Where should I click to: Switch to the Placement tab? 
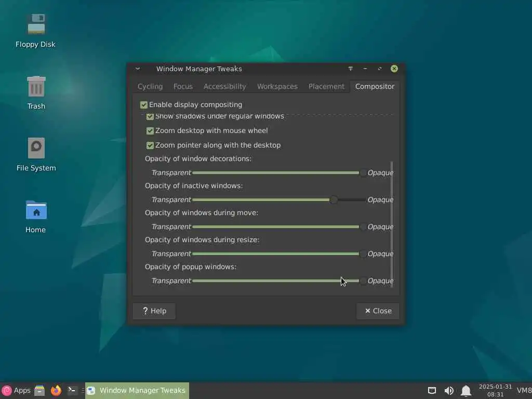[x=326, y=87]
